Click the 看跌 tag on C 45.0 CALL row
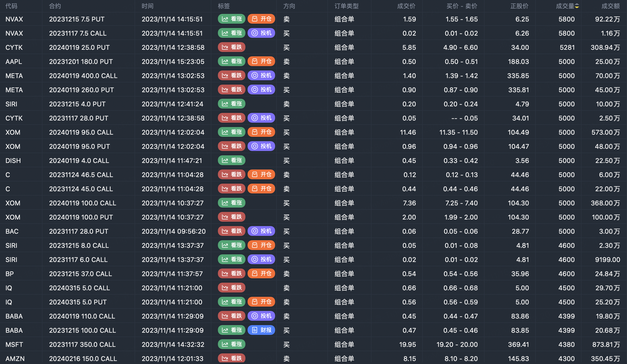Image resolution: width=627 pixels, height=364 pixels. tap(232, 189)
